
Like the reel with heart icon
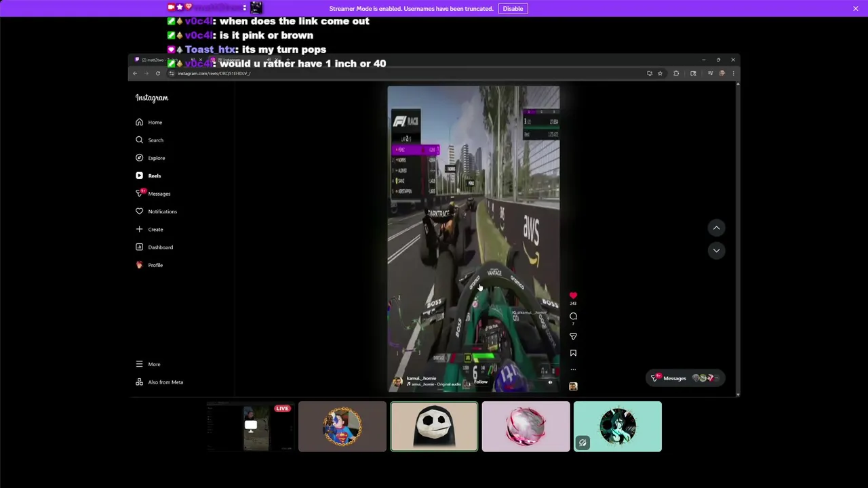pyautogui.click(x=573, y=296)
